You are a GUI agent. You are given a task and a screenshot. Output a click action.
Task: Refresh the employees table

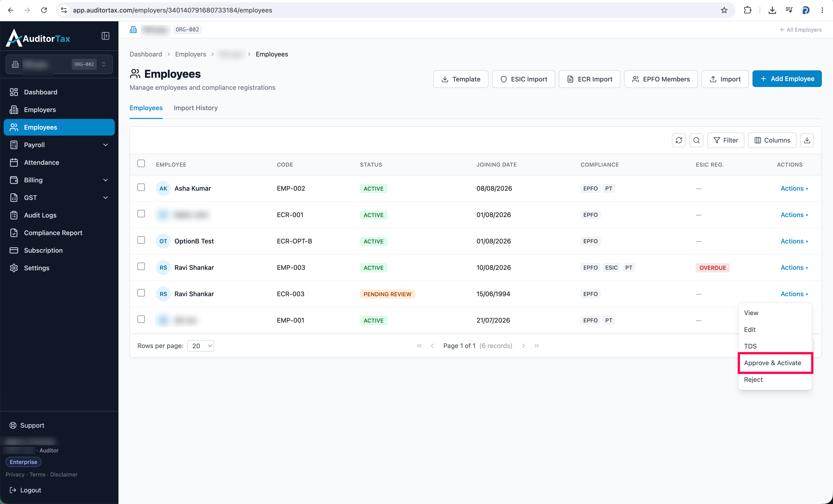tap(678, 140)
